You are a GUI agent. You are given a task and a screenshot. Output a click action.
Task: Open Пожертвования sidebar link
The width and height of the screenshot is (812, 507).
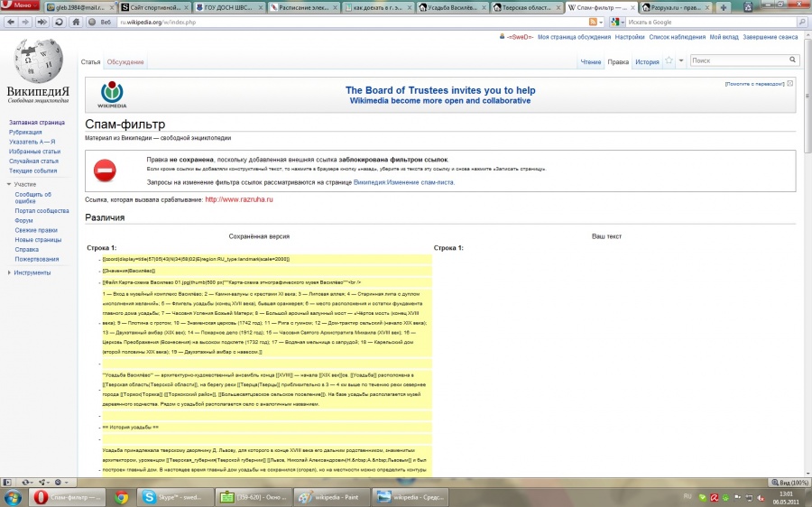37,260
